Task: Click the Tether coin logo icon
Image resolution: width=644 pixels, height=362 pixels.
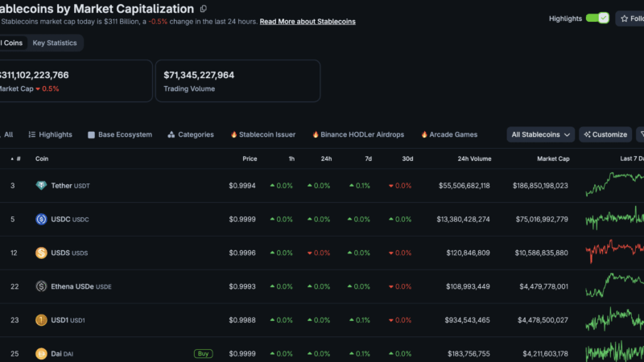Action: 41,186
